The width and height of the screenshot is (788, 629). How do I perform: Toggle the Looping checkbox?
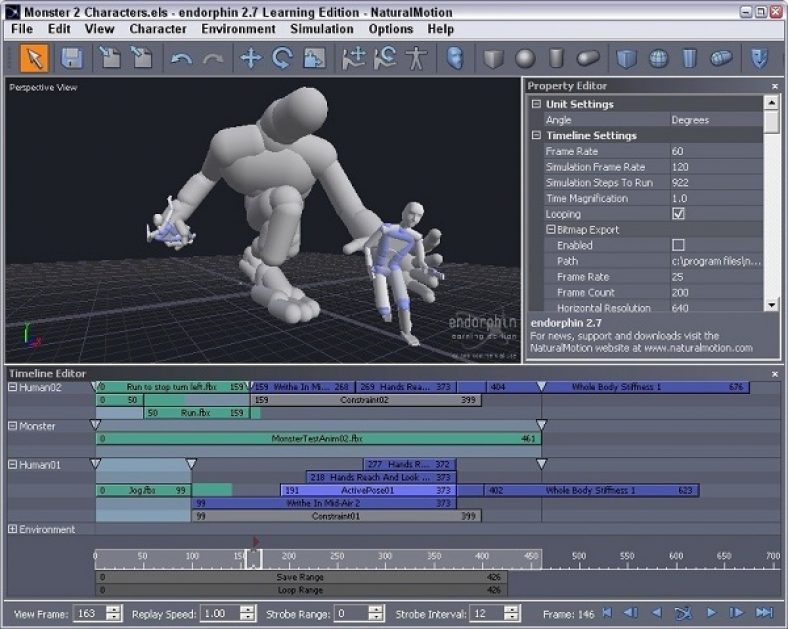pyautogui.click(x=678, y=214)
